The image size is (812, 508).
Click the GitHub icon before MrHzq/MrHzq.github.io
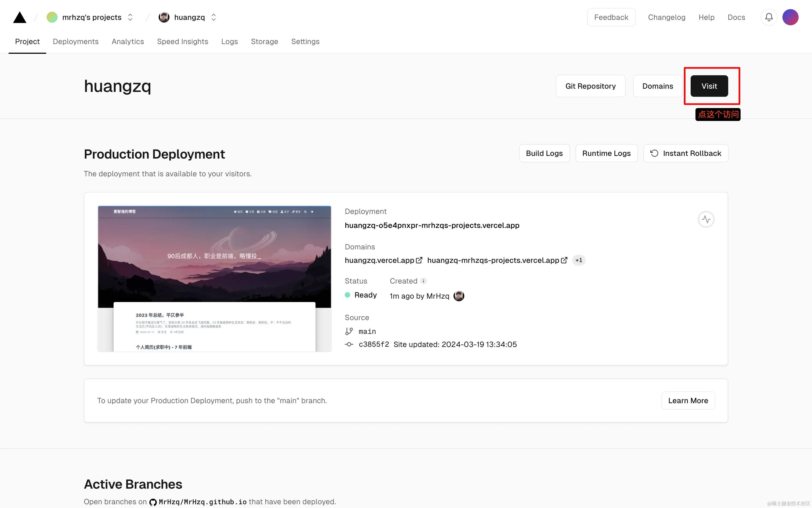(153, 502)
